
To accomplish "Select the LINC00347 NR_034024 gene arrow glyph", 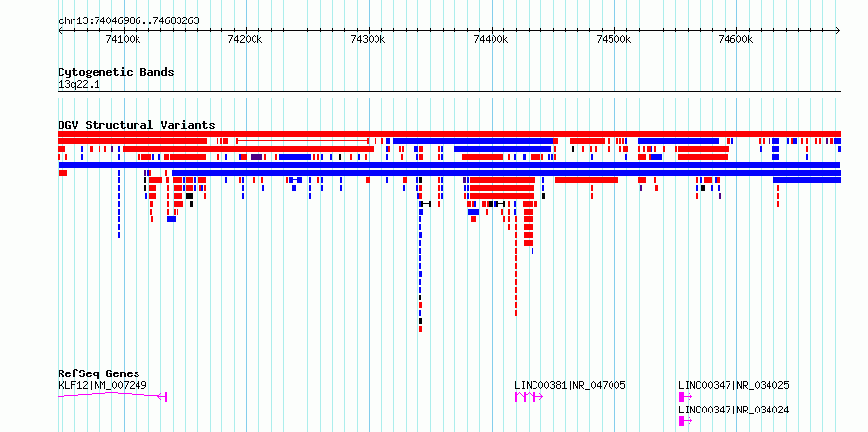I will point(686,421).
